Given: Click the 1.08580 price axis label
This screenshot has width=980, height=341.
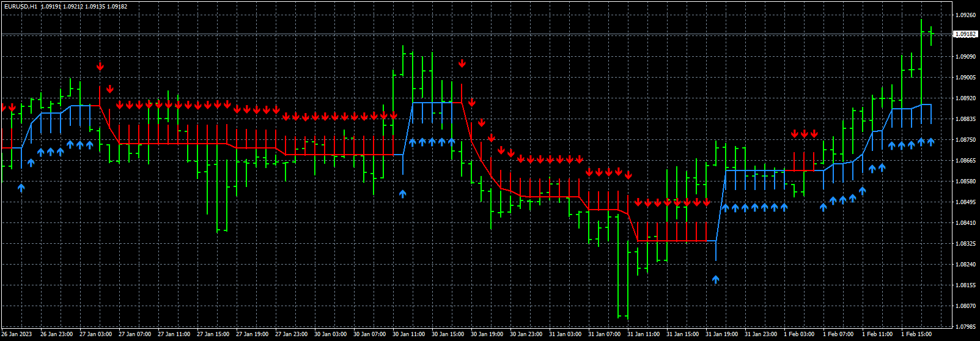Looking at the screenshot, I should pos(965,182).
